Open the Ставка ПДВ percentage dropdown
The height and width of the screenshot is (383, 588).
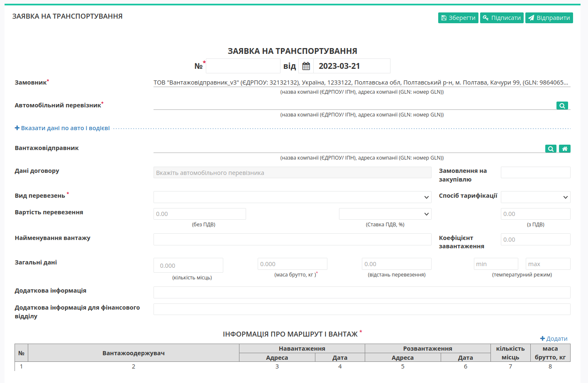(385, 214)
